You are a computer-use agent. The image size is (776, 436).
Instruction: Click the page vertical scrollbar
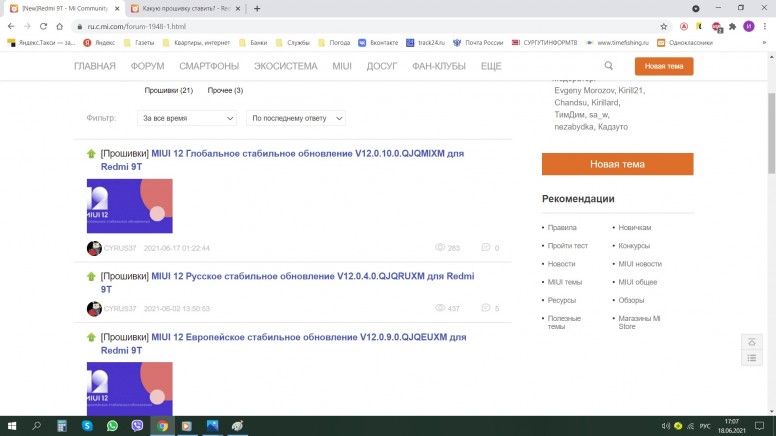tap(772, 134)
